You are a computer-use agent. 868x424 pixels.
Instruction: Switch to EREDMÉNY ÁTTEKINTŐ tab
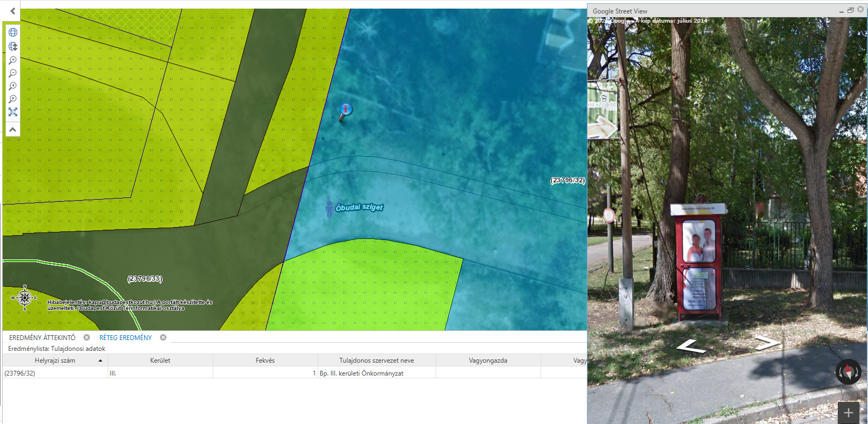click(42, 338)
